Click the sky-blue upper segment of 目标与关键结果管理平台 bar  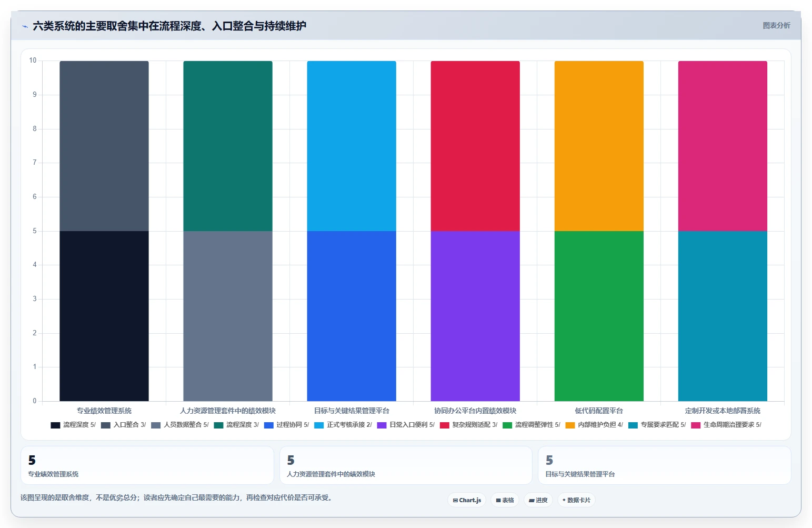pos(352,146)
